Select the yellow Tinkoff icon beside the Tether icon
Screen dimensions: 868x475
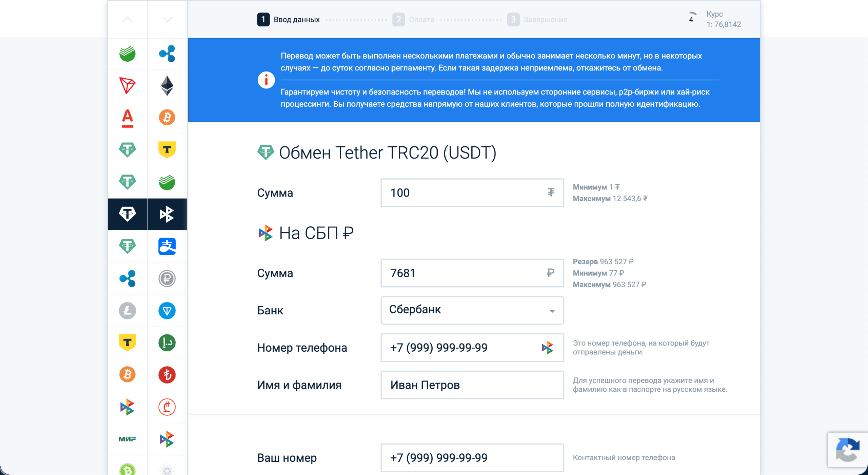[167, 150]
